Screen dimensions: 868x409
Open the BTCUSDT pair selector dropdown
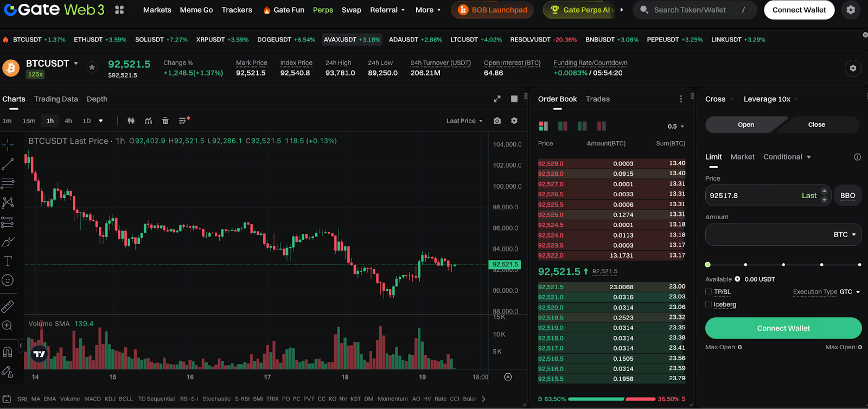76,63
